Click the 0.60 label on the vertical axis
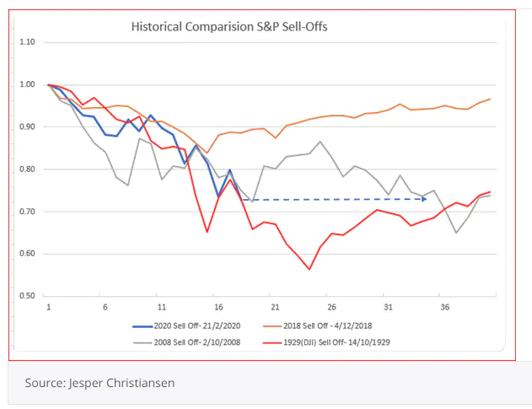Viewport: 532px width, 409px height. 25,254
